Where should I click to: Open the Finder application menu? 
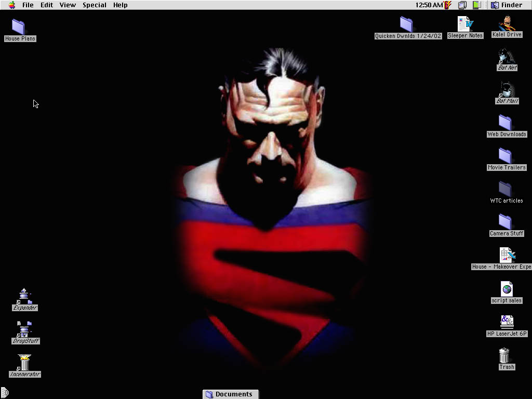pos(507,5)
